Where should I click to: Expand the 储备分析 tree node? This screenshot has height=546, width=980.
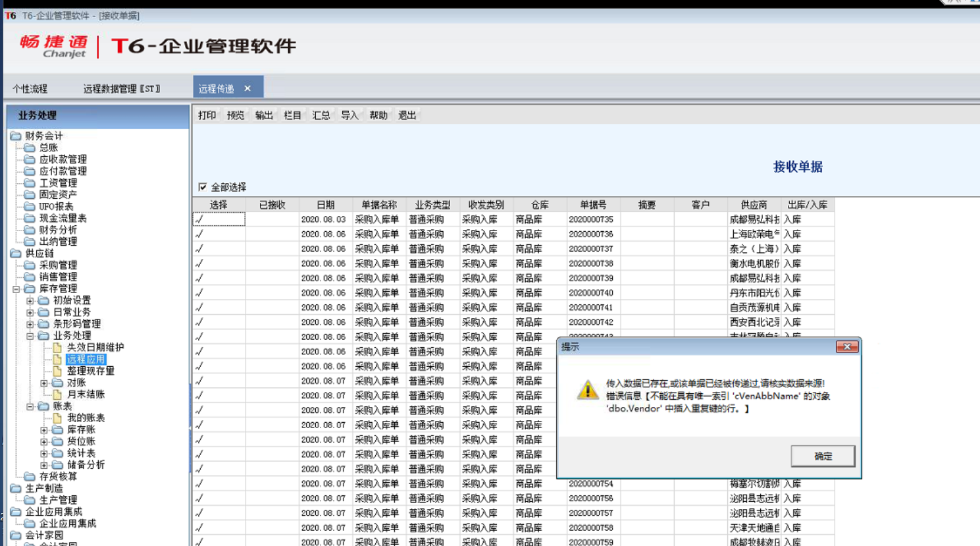tap(44, 465)
